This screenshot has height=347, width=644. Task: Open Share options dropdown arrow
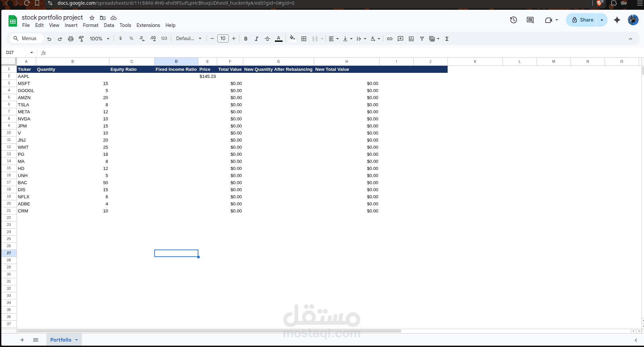[602, 20]
